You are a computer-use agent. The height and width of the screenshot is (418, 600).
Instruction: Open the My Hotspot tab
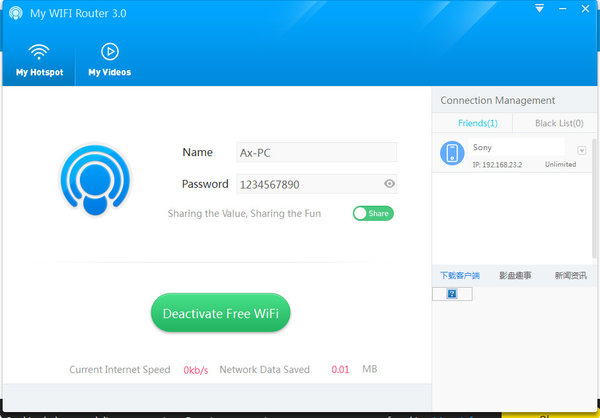coord(39,60)
